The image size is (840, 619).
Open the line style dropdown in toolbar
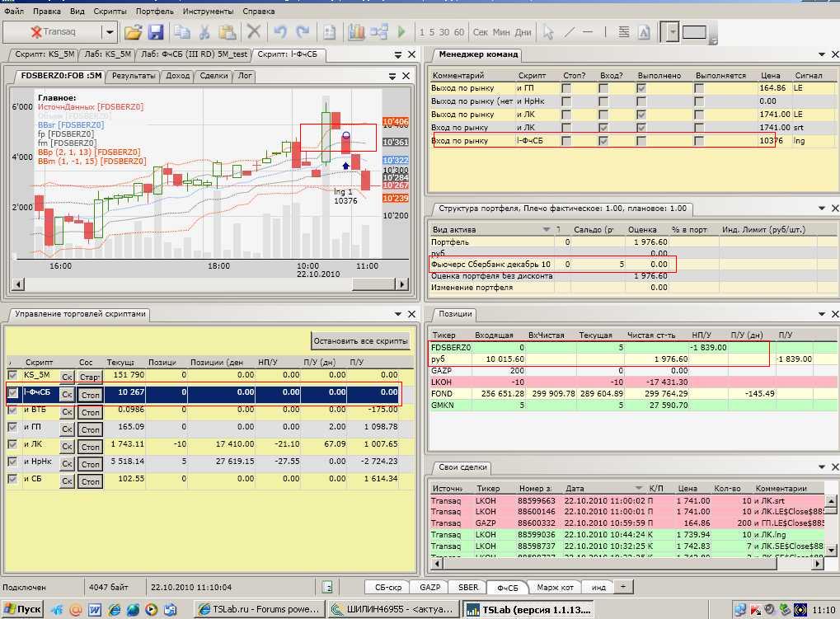coord(673,32)
